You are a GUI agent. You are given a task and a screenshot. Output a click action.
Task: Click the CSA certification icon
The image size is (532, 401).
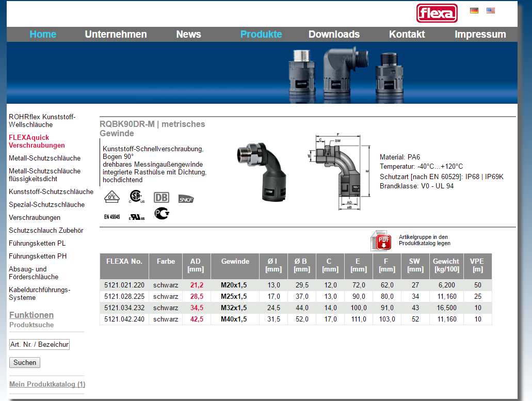pyautogui.click(x=136, y=197)
